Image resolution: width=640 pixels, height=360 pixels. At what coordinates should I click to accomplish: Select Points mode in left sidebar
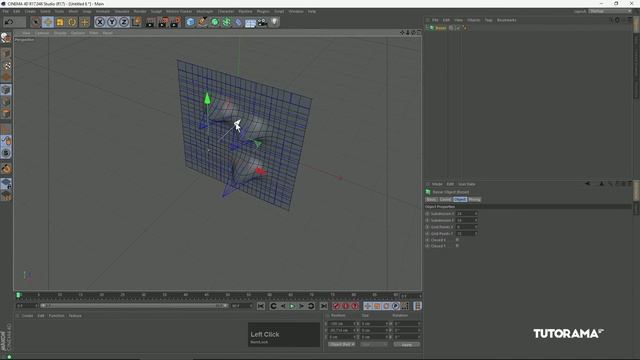(x=6, y=90)
